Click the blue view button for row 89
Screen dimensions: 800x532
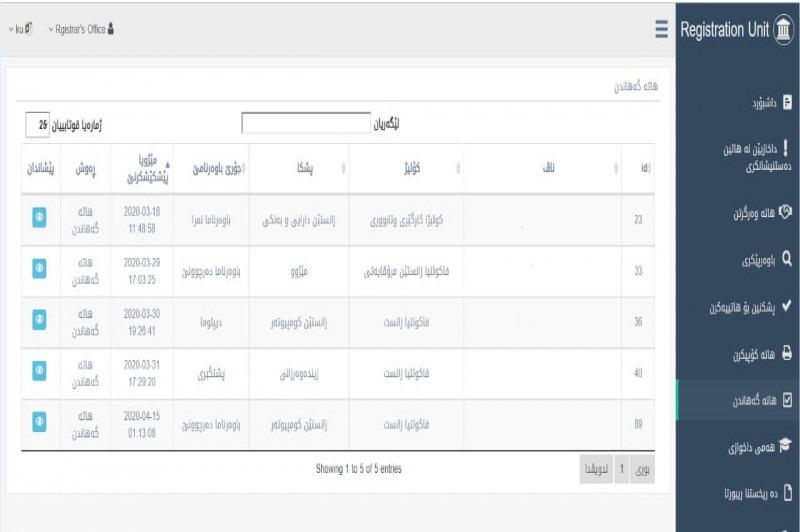39,423
